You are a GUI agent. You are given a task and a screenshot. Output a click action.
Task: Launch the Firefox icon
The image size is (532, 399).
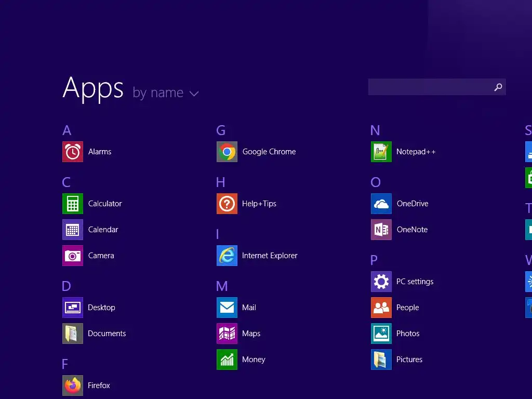73,385
